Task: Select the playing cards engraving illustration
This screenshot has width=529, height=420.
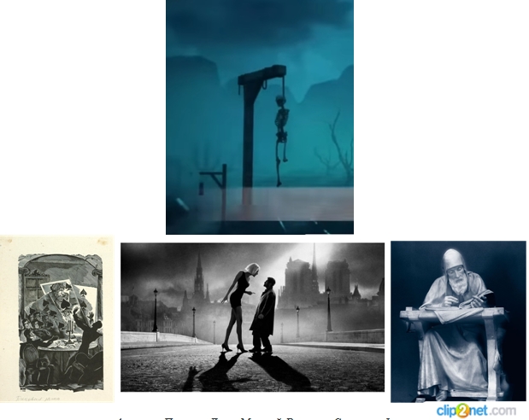Action: coord(57,319)
